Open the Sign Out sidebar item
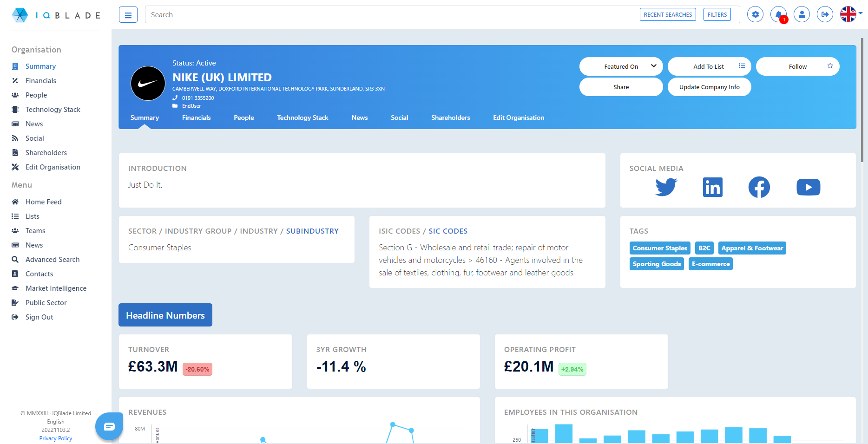 [x=39, y=317]
